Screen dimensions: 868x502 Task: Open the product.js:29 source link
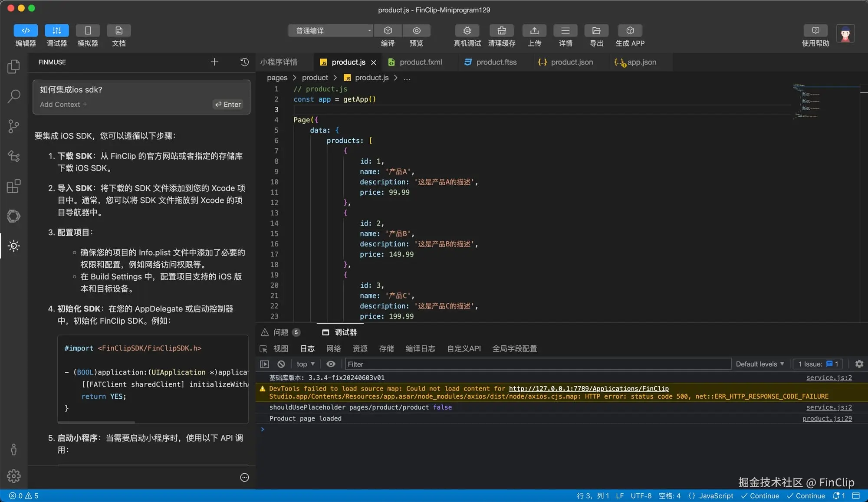click(x=827, y=419)
